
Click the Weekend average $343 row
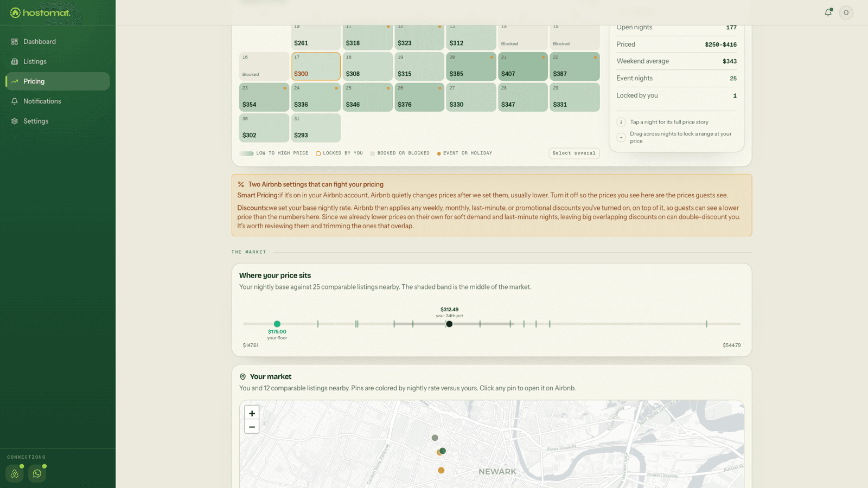(x=676, y=61)
